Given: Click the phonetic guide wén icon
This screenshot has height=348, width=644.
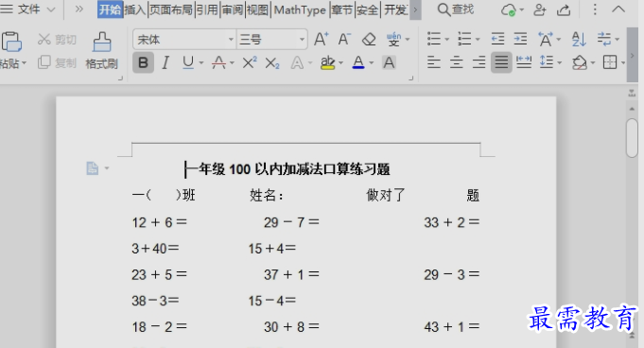Looking at the screenshot, I should 393,40.
